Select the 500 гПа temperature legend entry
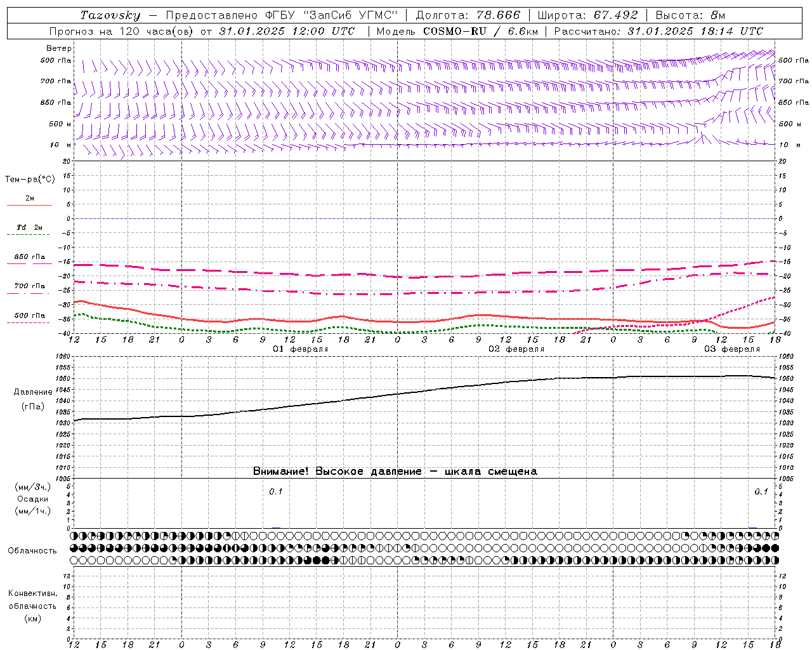812x650 pixels. coord(29,315)
